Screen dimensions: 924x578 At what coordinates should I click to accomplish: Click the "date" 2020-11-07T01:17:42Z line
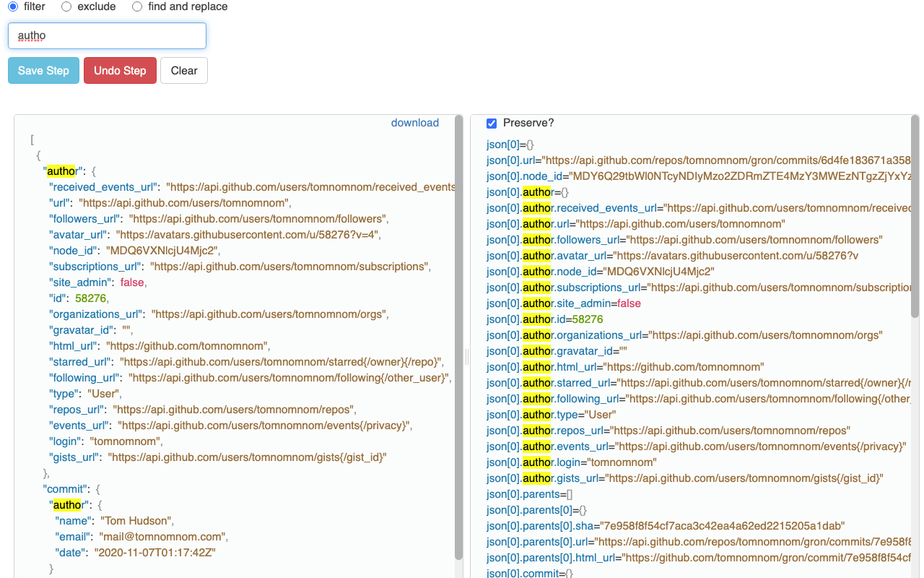point(136,553)
